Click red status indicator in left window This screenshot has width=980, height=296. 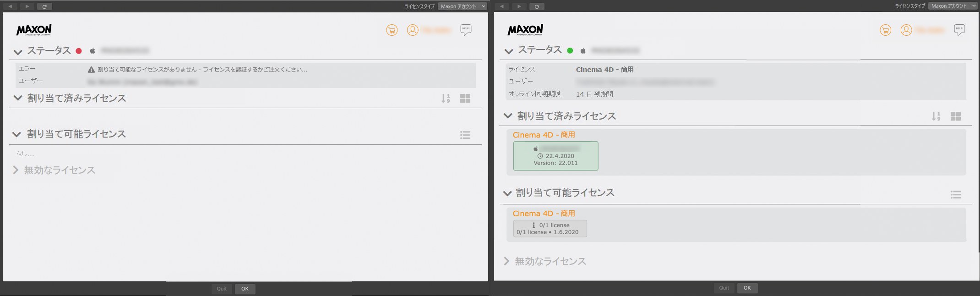(x=79, y=51)
